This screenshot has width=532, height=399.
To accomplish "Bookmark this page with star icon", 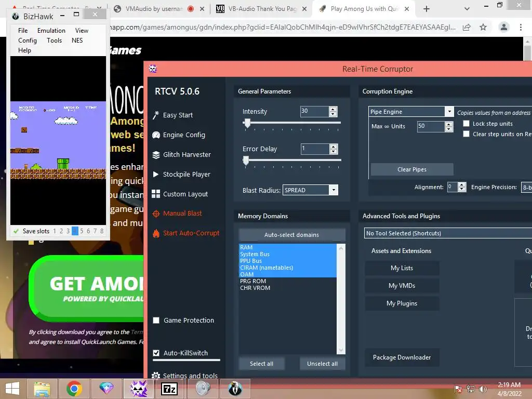I will pos(483,27).
